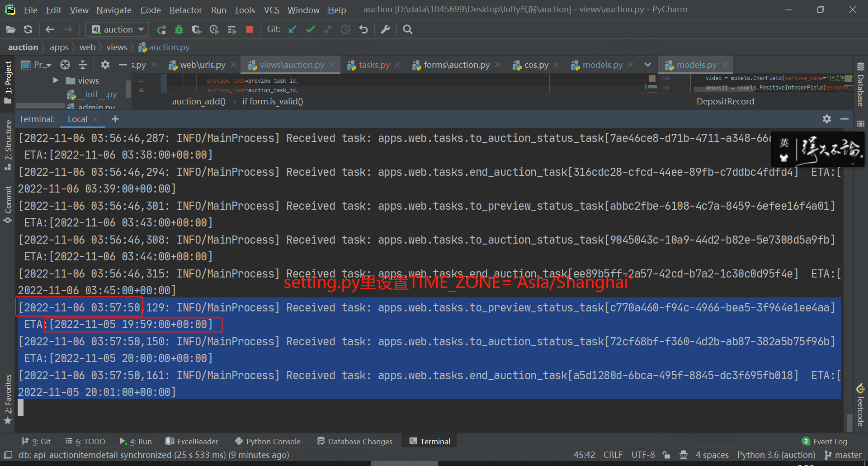868x466 pixels.
Task: Toggle the Commit tool window stripe
Action: 8,204
